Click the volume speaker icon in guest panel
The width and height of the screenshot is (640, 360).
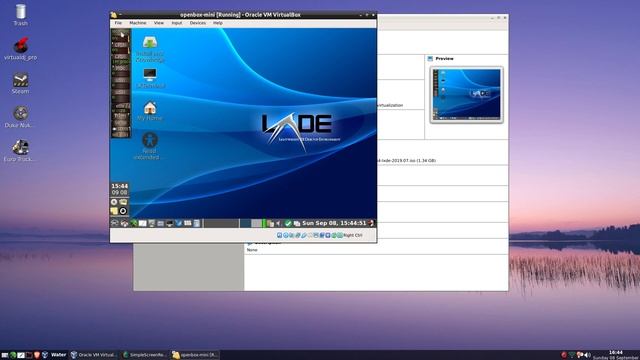(x=279, y=223)
